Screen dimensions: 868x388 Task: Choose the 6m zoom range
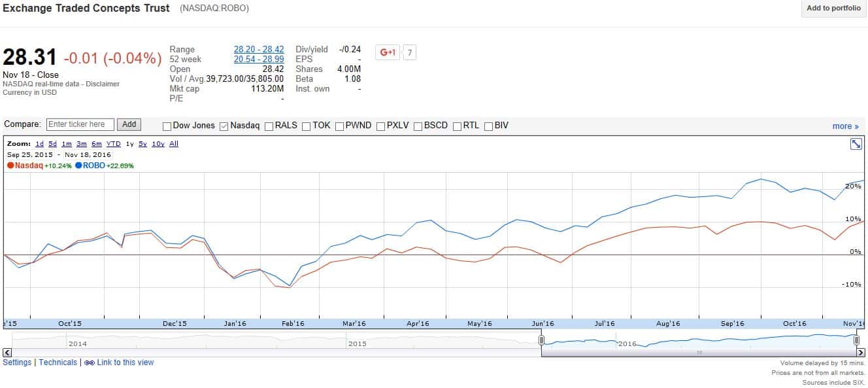pyautogui.click(x=96, y=144)
